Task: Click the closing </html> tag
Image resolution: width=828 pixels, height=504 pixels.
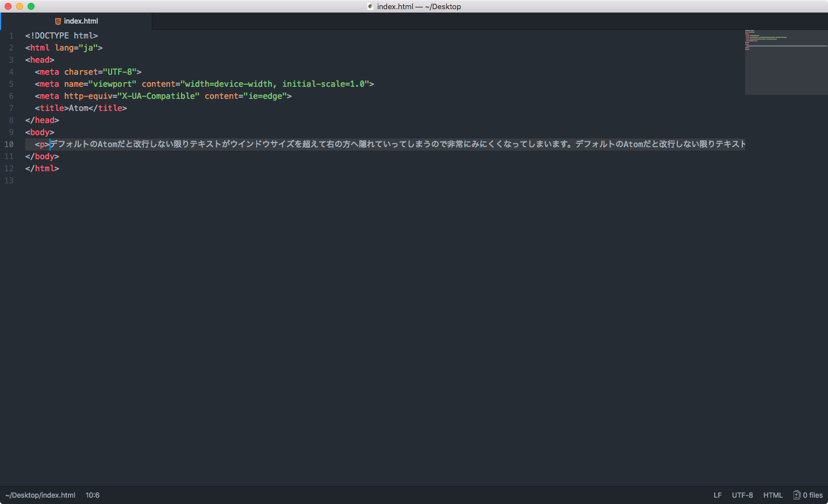Action: [x=42, y=168]
